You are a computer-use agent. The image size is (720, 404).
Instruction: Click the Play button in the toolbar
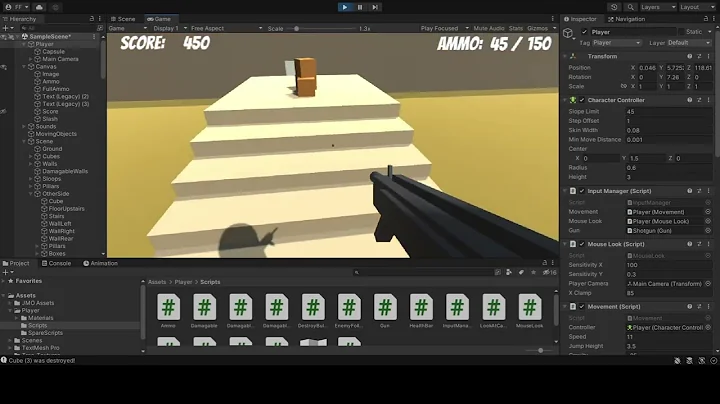pyautogui.click(x=345, y=7)
